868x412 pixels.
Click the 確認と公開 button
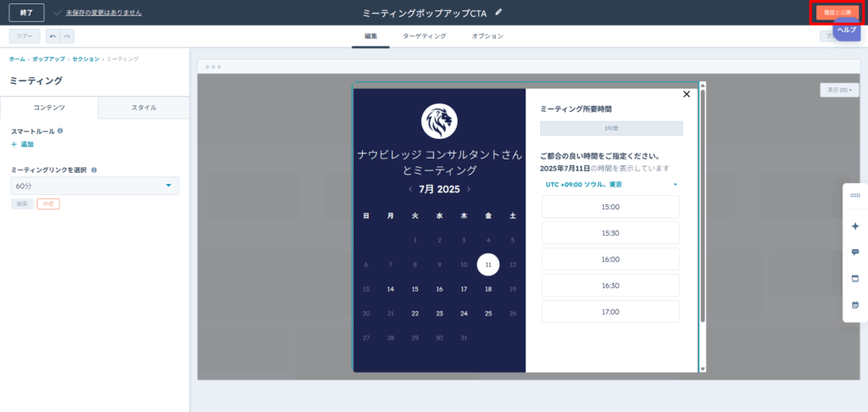[x=837, y=12]
